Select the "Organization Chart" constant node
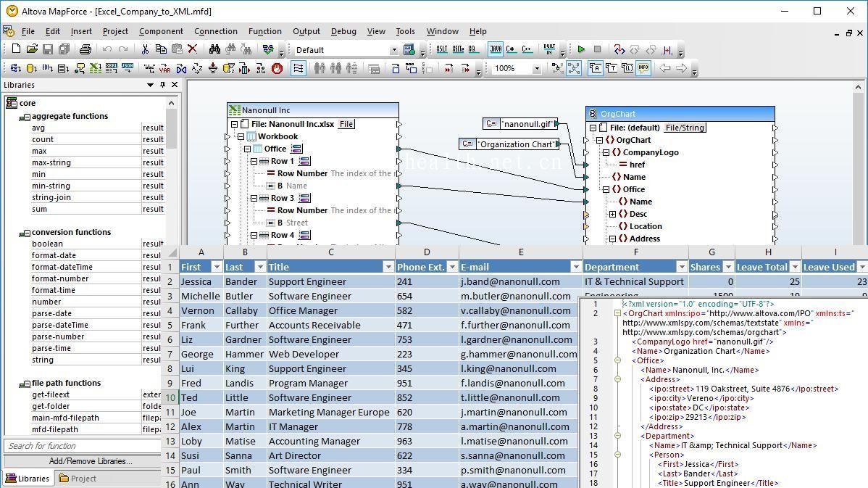 [x=509, y=144]
